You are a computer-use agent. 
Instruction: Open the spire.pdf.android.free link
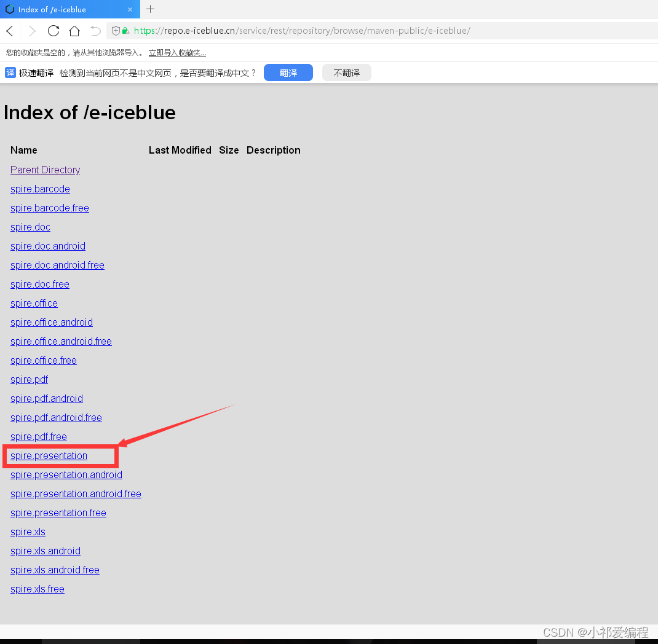point(56,418)
